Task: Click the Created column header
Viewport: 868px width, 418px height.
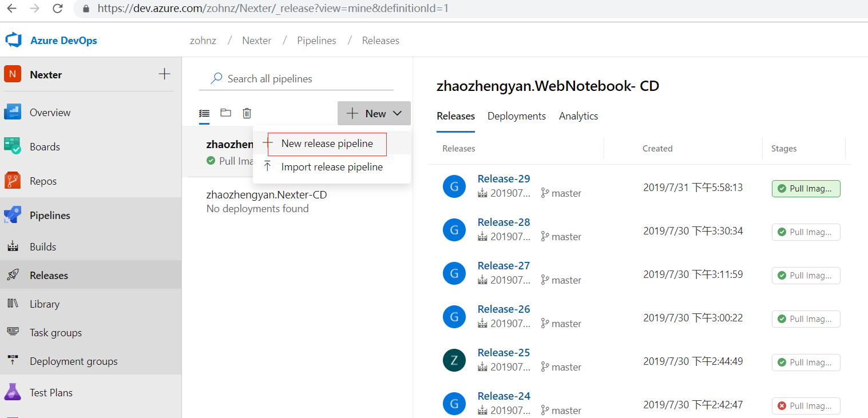Action: (x=657, y=149)
